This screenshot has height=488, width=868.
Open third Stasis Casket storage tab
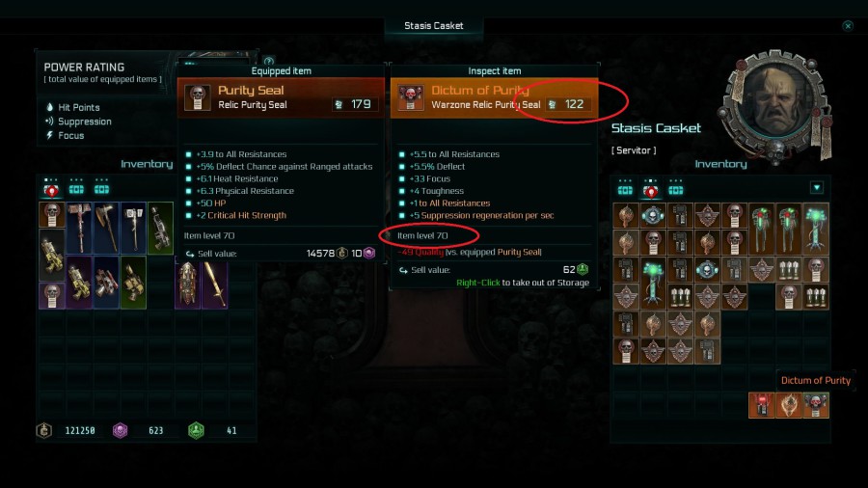675,187
